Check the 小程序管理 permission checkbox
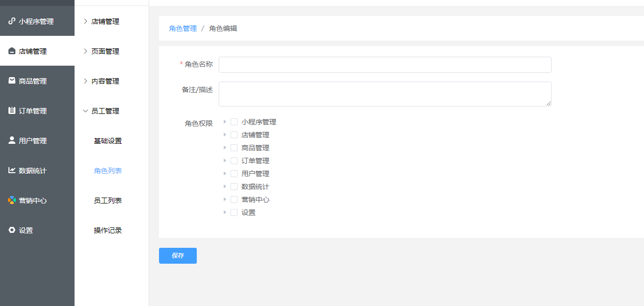This screenshot has height=306, width=644. (234, 122)
